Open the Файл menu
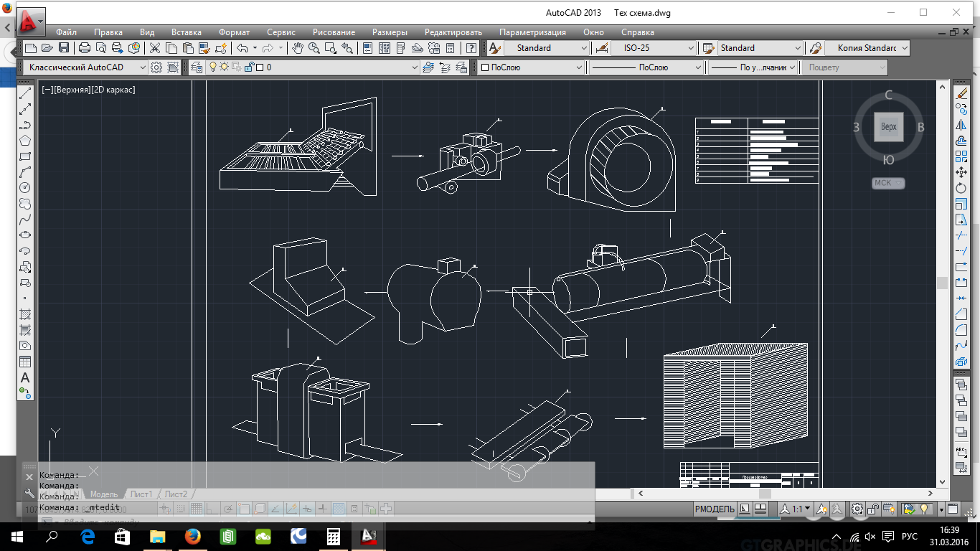 click(66, 32)
